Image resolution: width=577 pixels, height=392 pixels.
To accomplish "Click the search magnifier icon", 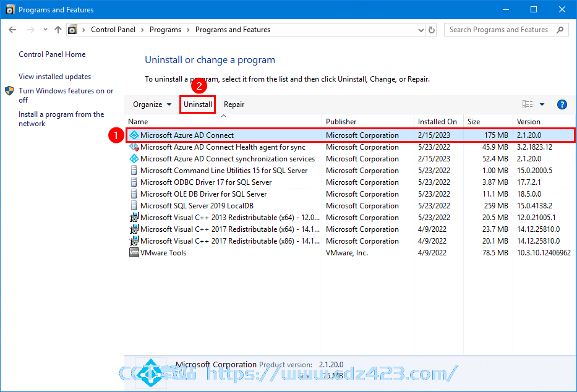I will pos(560,30).
